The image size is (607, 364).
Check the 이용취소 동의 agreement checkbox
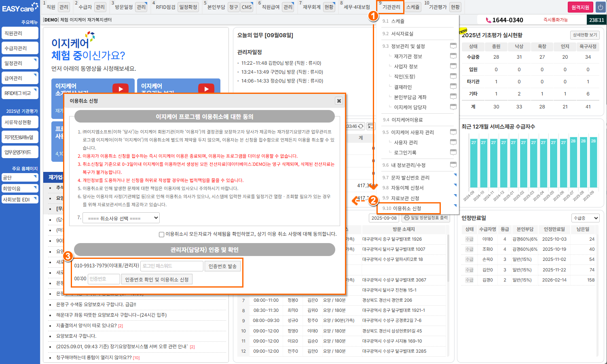pyautogui.click(x=161, y=234)
